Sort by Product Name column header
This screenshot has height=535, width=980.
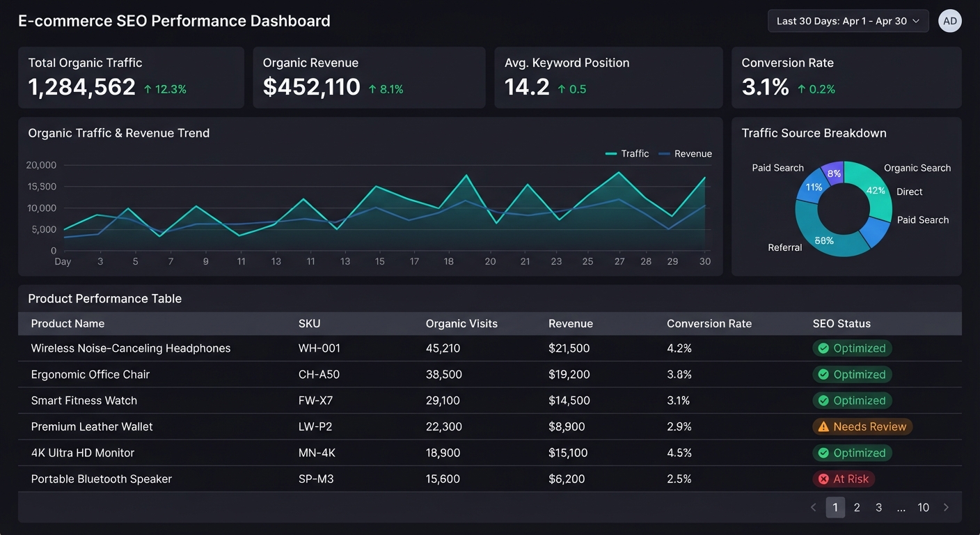[x=68, y=323]
